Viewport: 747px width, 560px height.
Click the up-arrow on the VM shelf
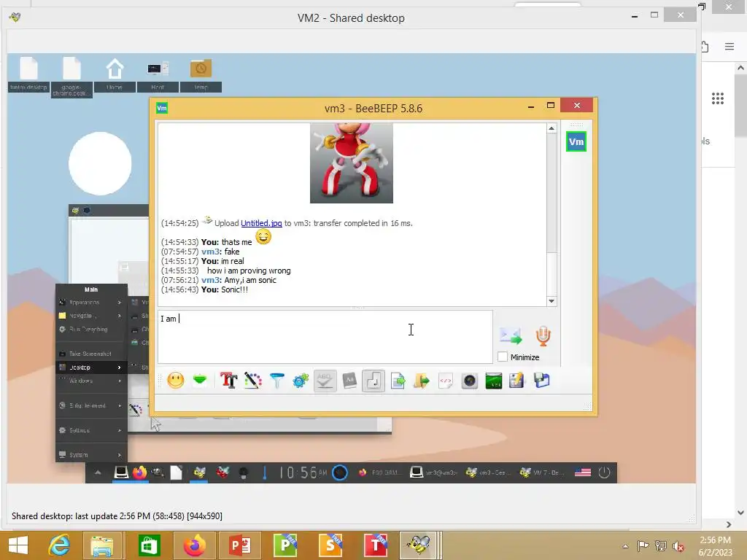[98, 472]
